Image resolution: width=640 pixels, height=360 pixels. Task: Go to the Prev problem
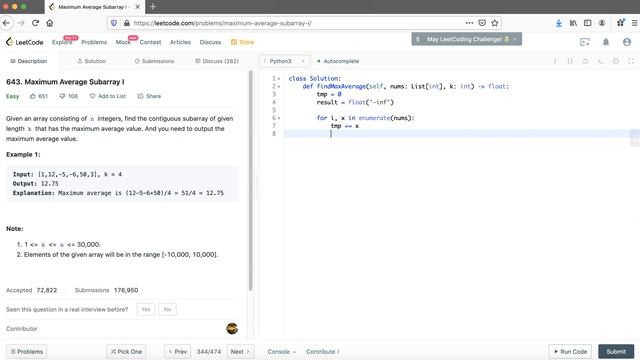coord(177,351)
